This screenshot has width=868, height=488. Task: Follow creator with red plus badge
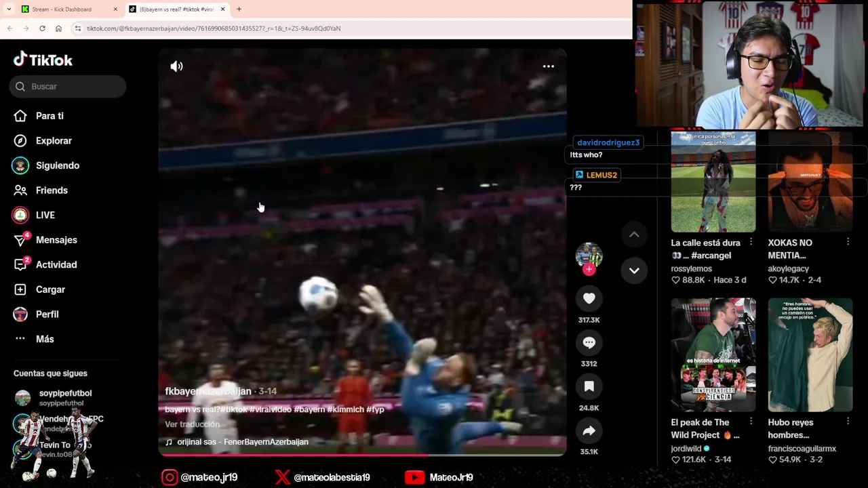[589, 270]
